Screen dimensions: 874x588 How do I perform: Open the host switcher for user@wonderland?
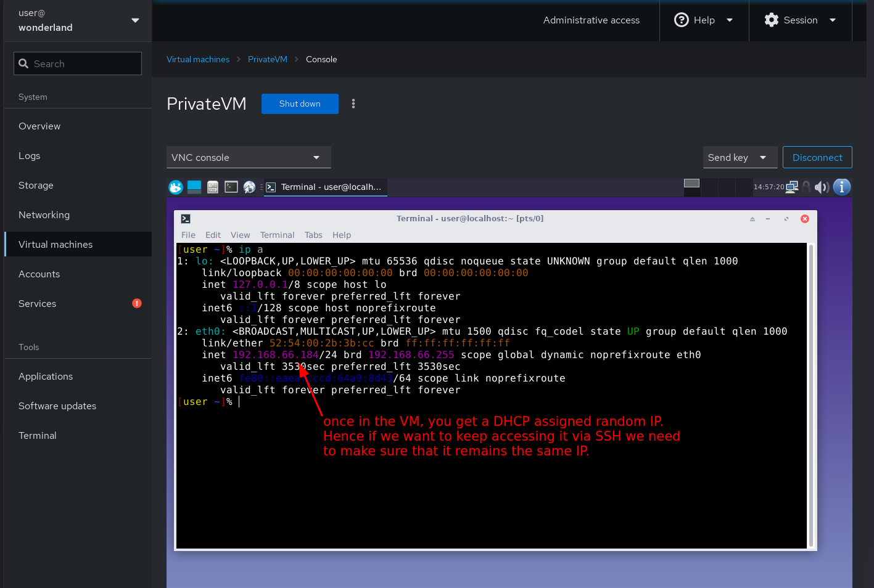[x=78, y=20]
